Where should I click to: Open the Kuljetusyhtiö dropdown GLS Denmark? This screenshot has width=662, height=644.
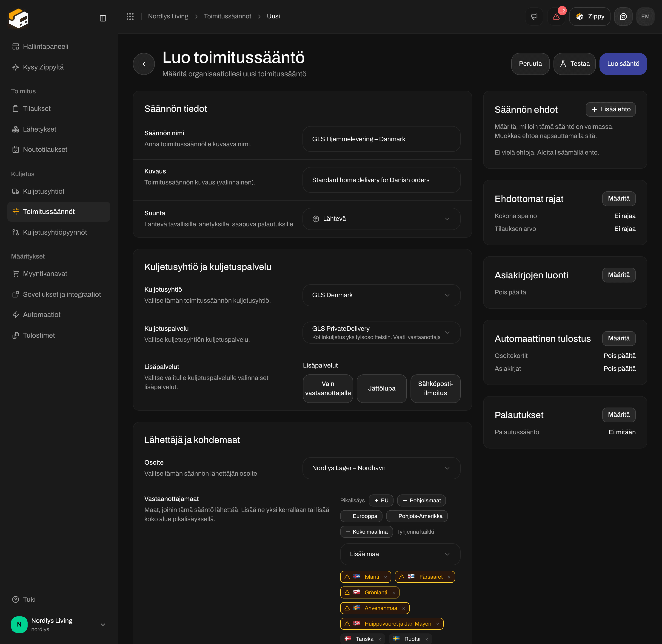coord(381,295)
